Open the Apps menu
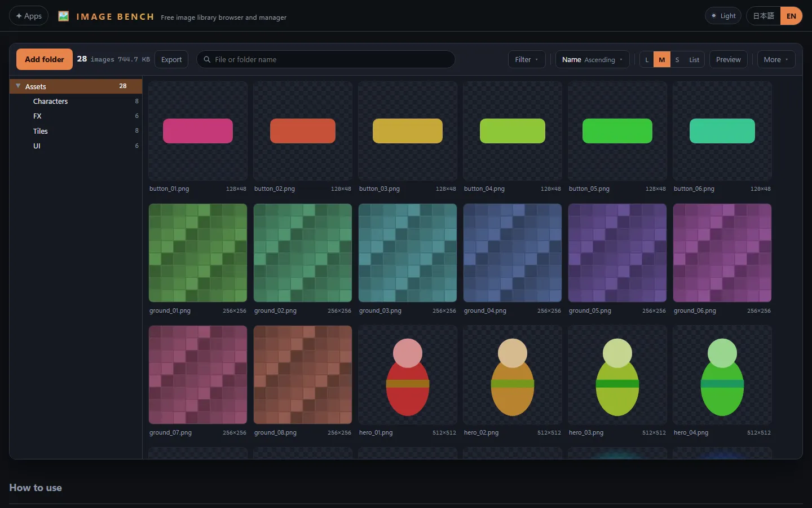The height and width of the screenshot is (508, 812). [x=29, y=16]
